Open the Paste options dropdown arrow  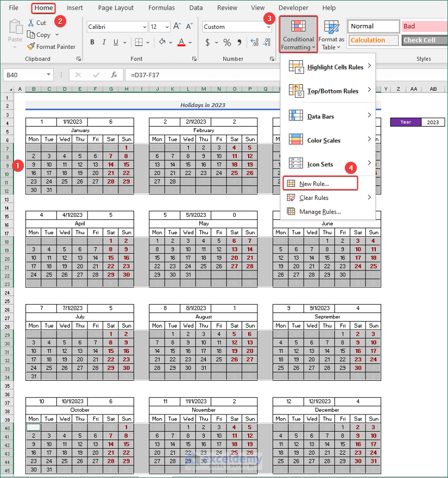click(15, 47)
